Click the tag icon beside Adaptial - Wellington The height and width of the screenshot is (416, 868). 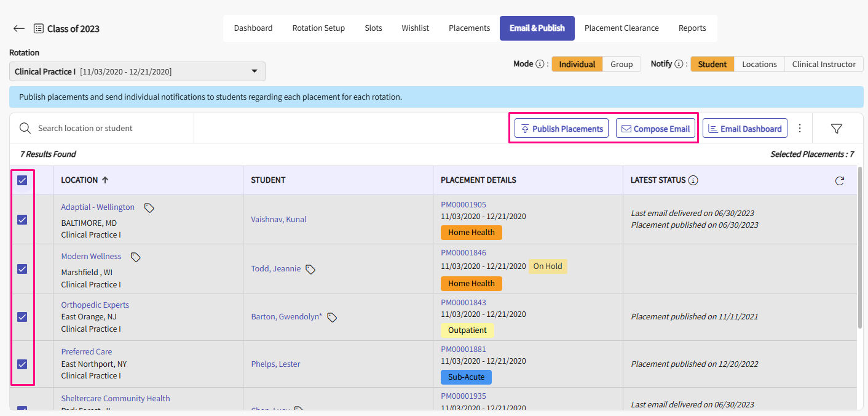coord(149,208)
